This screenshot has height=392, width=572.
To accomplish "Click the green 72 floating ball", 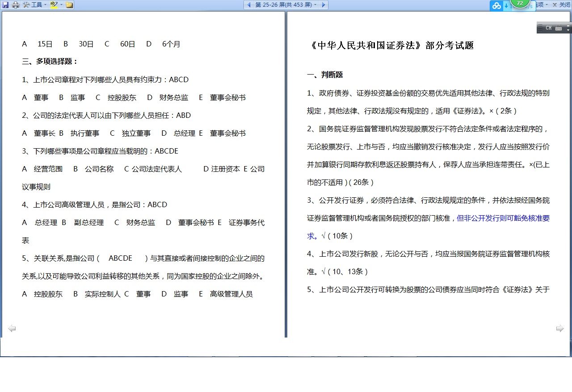I will 520,3.
